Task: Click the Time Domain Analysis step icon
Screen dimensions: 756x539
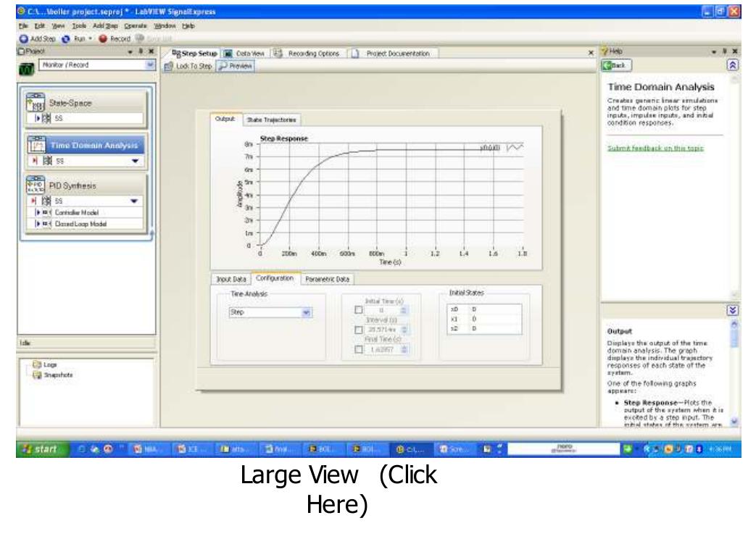Action: coord(36,145)
